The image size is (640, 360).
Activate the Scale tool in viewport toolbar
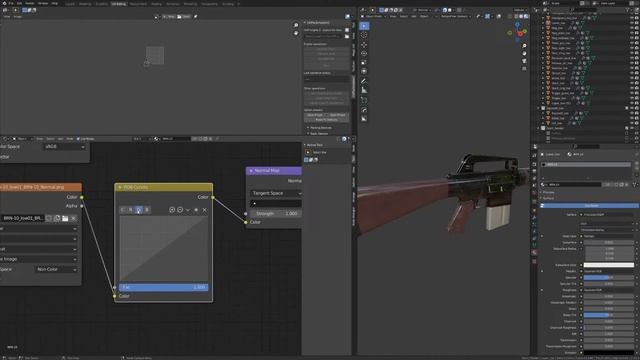(x=364, y=62)
